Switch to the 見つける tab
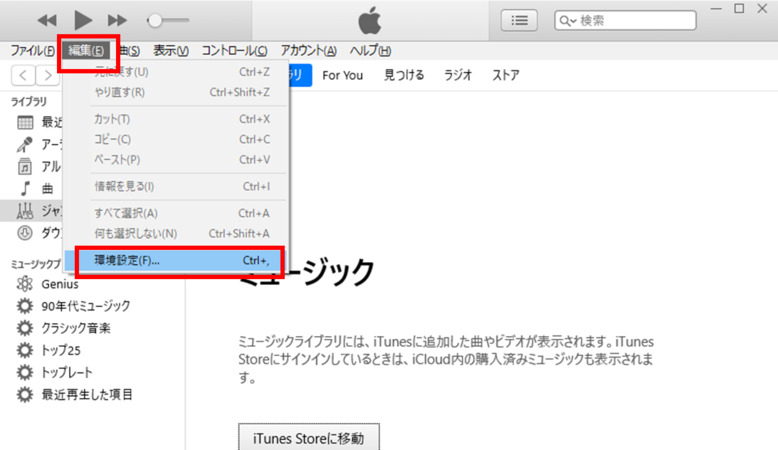778x450 pixels. click(404, 75)
